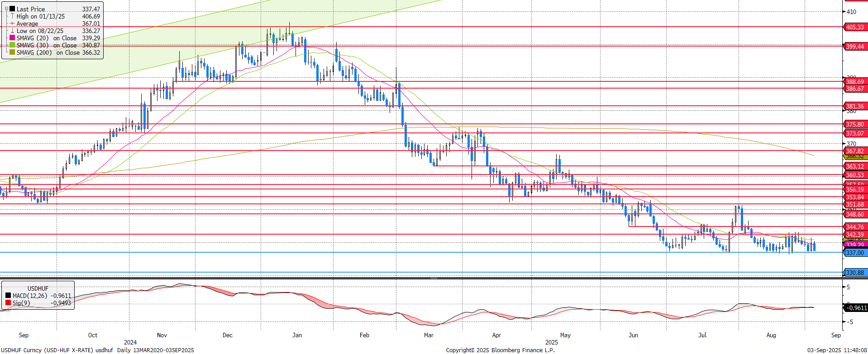Click the date range '13MAR2020-03SEP2025' footer text
Image resolution: width=868 pixels, height=354 pixels.
164,350
